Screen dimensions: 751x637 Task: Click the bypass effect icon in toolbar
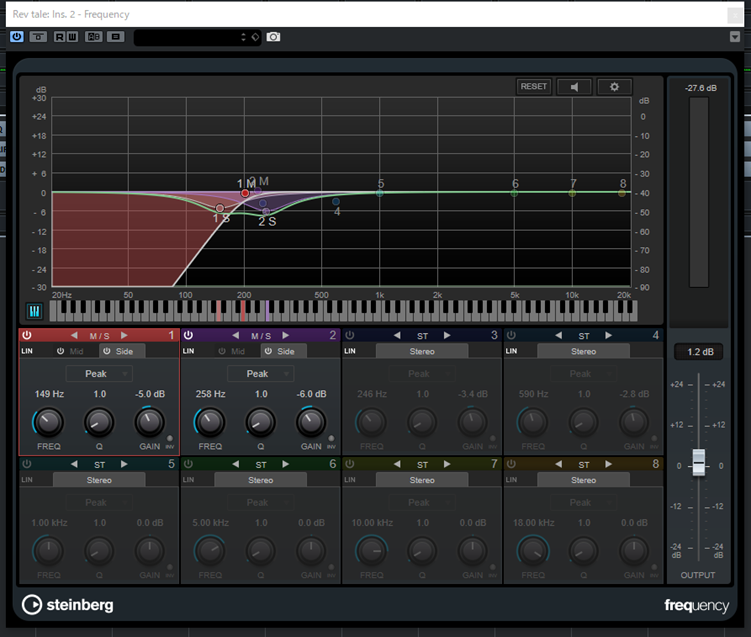point(39,37)
